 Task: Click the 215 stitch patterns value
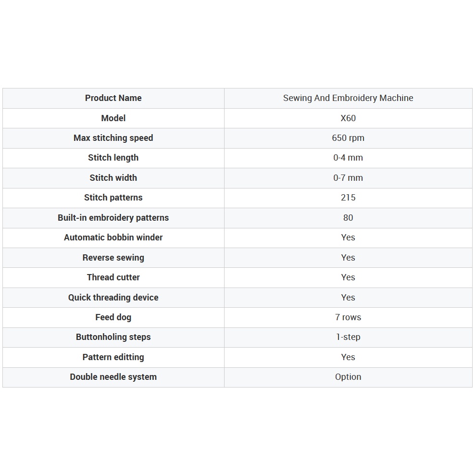(x=348, y=198)
